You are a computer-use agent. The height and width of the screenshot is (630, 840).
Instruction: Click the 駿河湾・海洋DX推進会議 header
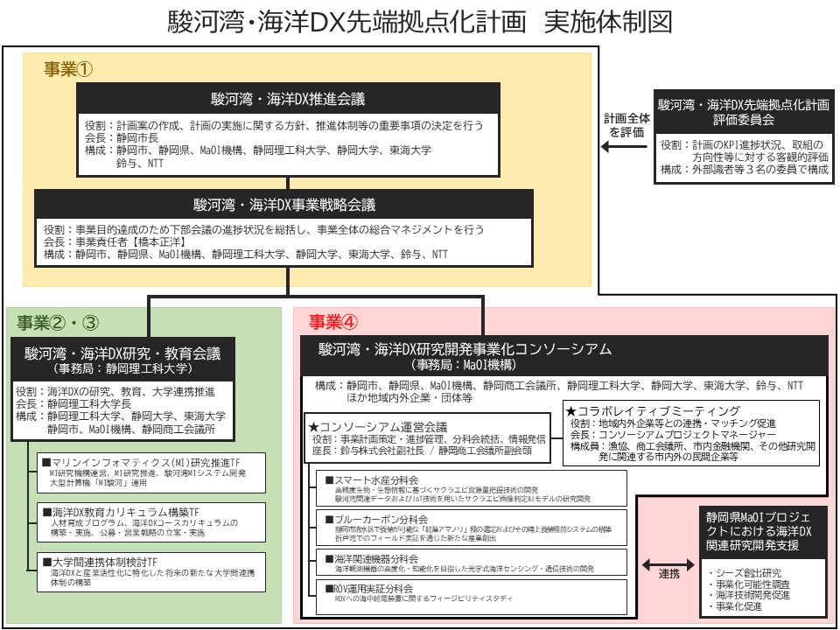point(288,99)
